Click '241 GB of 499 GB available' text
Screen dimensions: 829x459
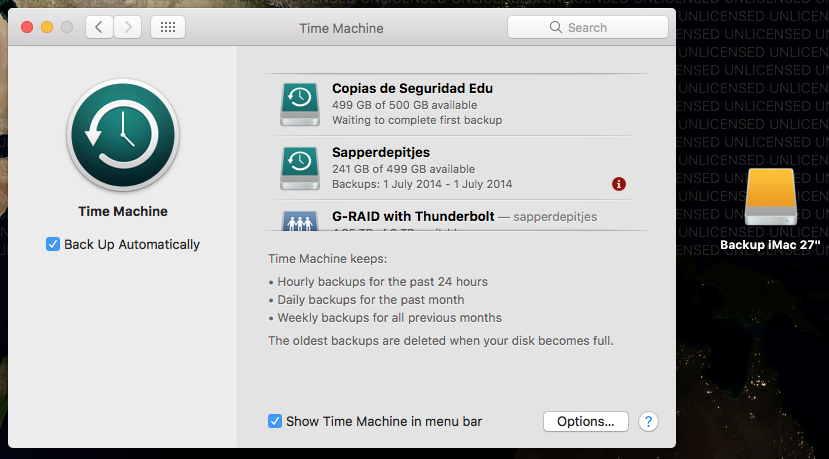(403, 169)
